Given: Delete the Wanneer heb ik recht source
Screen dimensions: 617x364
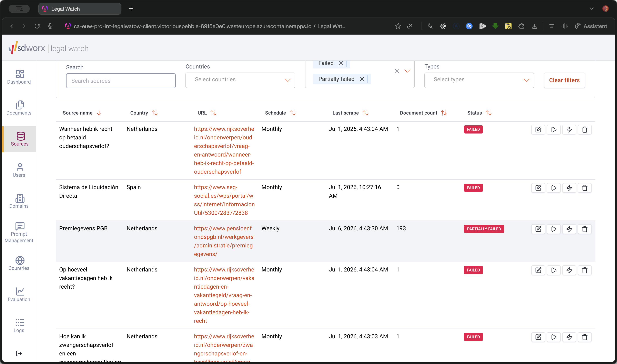Looking at the screenshot, I should click(x=585, y=129).
